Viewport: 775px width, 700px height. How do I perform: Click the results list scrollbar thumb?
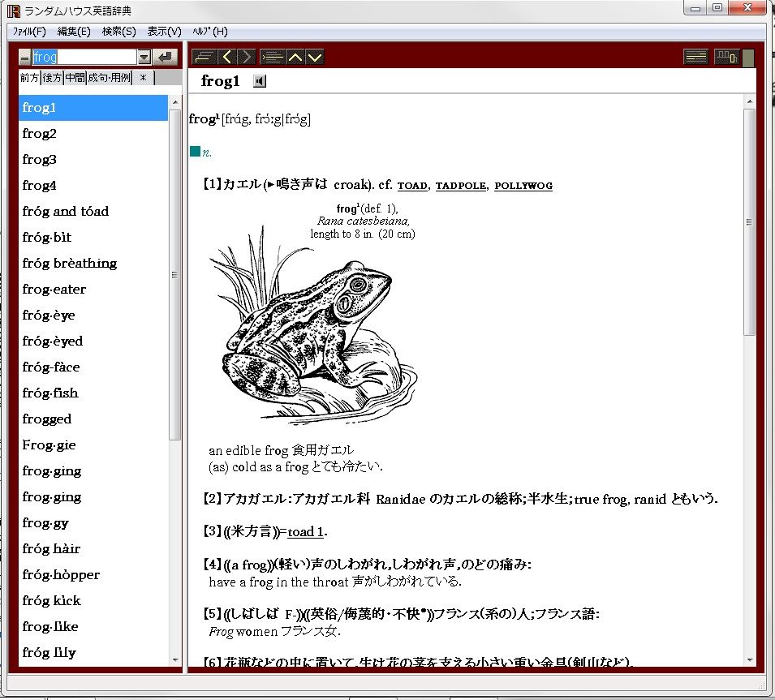click(175, 275)
